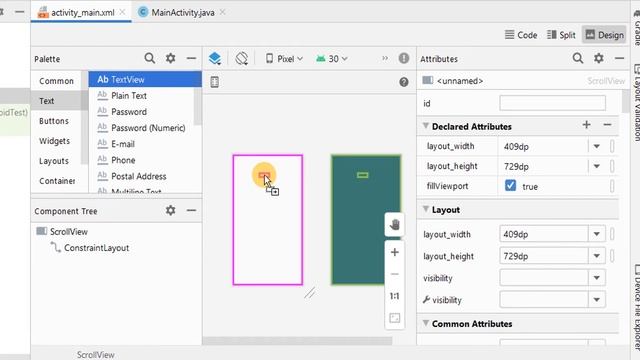Viewport: 640px width, 360px height.
Task: Click the palette list vertical scrollbar
Action: click(x=198, y=106)
